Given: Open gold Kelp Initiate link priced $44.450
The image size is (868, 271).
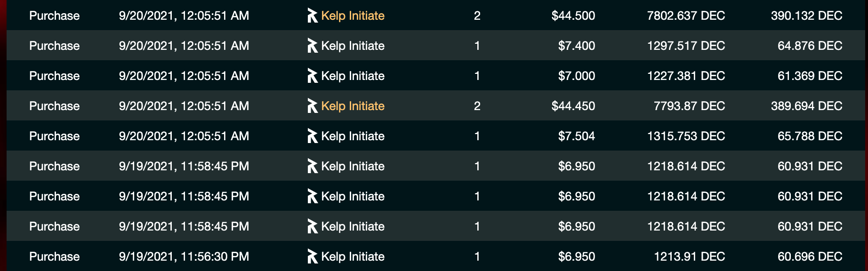Looking at the screenshot, I should (353, 106).
